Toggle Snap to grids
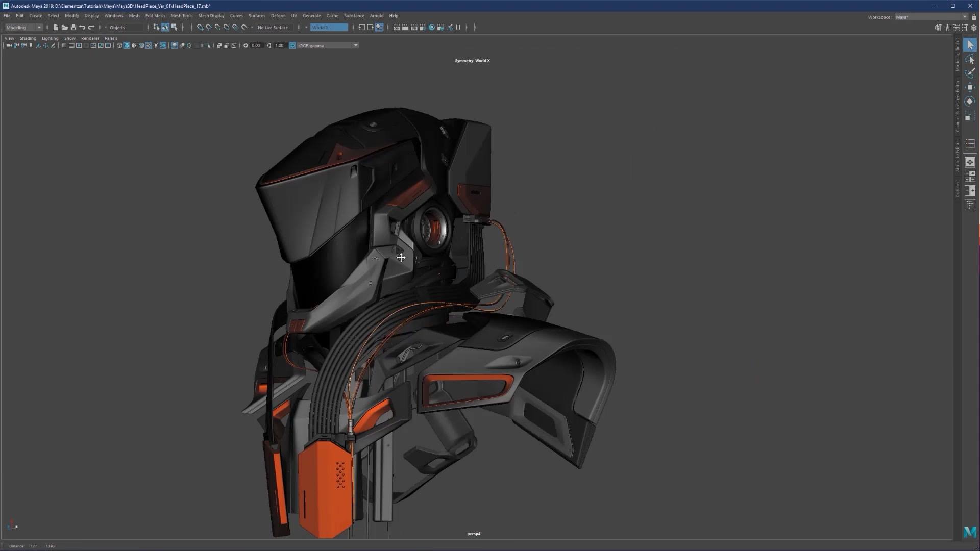Screen dimensions: 980x551 pos(200,28)
